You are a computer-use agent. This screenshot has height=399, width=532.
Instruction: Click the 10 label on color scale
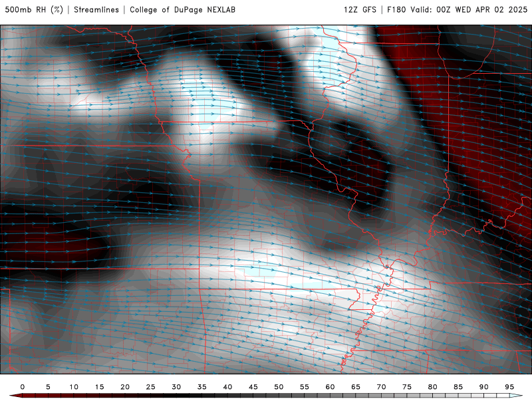[74, 387]
